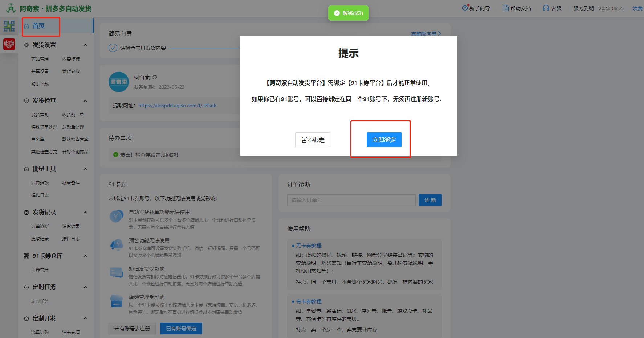Screen dimensions: 644x338
Task: Open 共享设置 menu item
Action: (x=40, y=71)
